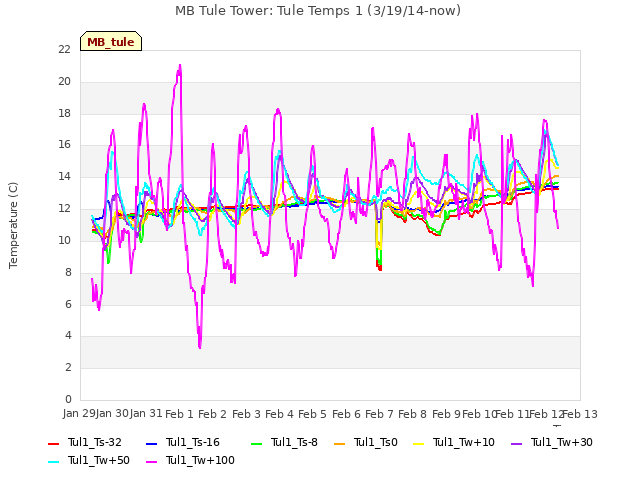Select the Tul1_Tw+30 legend label
640x480 pixels.
(562, 442)
